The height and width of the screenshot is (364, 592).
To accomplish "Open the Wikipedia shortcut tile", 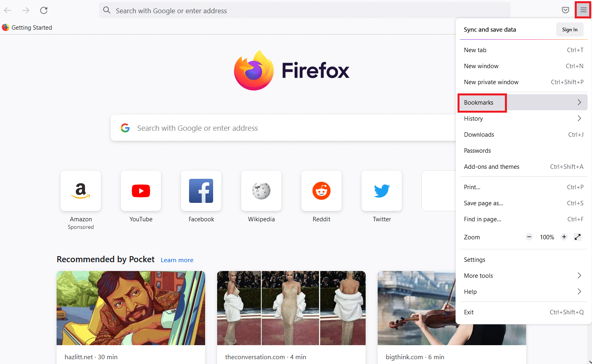I will tap(261, 191).
